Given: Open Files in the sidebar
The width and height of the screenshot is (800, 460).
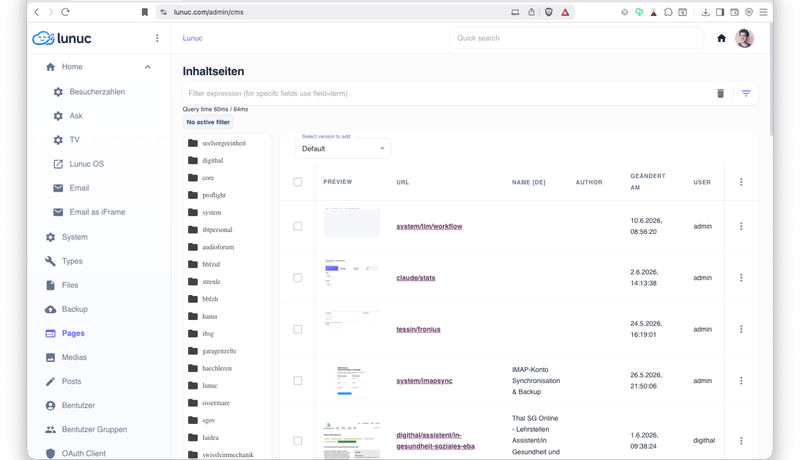Looking at the screenshot, I should [70, 285].
